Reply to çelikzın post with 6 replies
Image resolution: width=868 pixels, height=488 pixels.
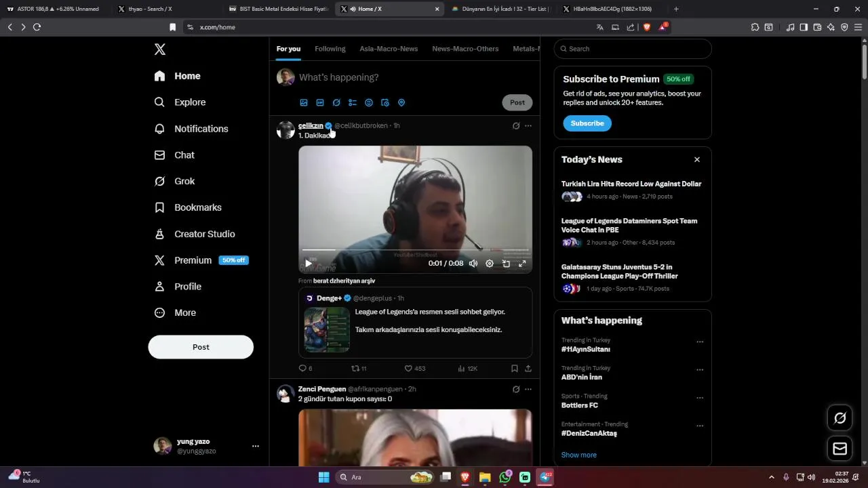click(x=306, y=369)
